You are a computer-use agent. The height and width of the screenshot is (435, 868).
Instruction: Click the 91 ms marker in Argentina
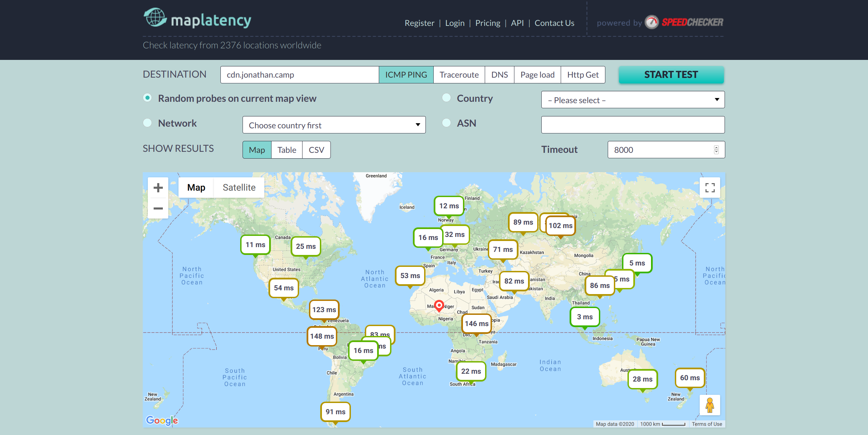point(335,412)
